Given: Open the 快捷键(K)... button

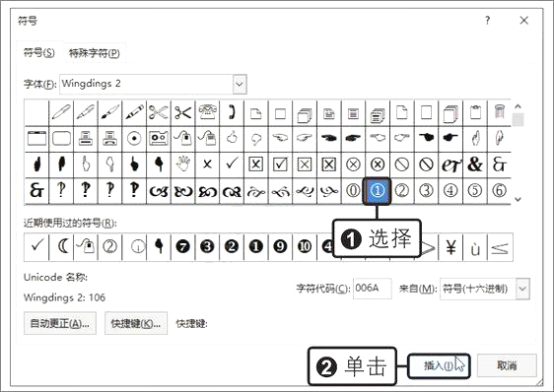Looking at the screenshot, I should 136,323.
